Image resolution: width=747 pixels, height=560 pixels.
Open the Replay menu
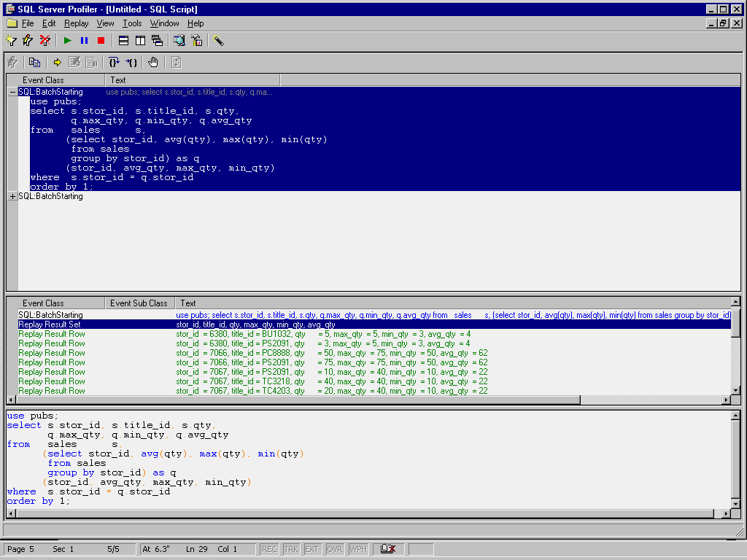point(77,23)
